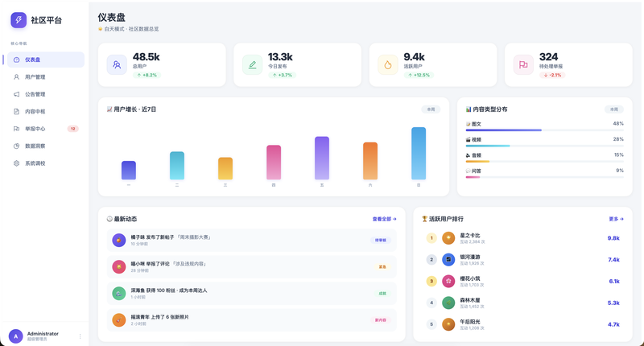The image size is (644, 346).
Task: Click 星之卡比's avatar in the ranking
Action: click(x=448, y=238)
